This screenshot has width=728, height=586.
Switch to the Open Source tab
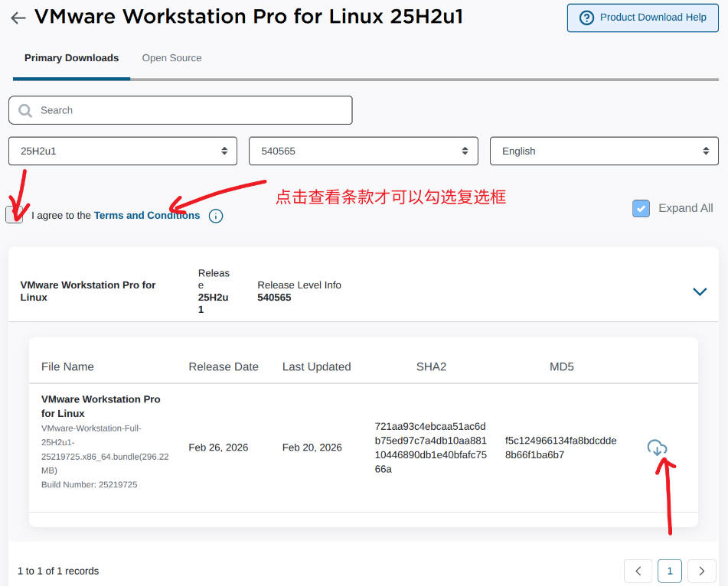[171, 58]
